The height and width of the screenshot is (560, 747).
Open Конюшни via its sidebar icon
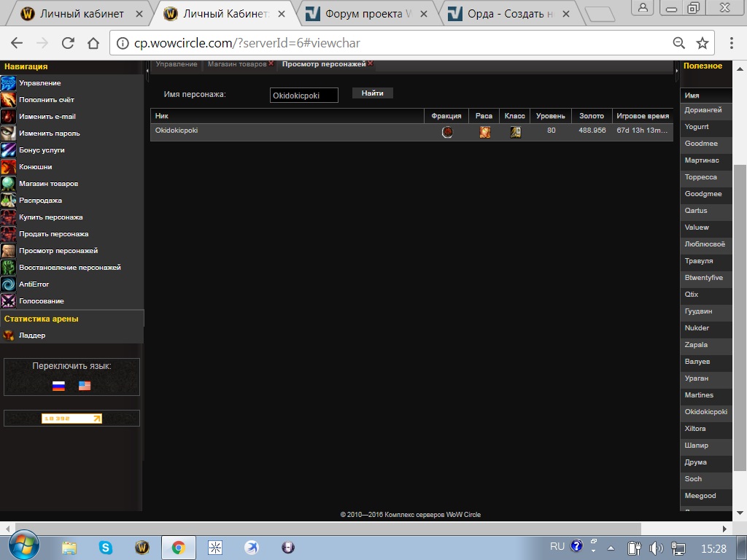click(8, 167)
